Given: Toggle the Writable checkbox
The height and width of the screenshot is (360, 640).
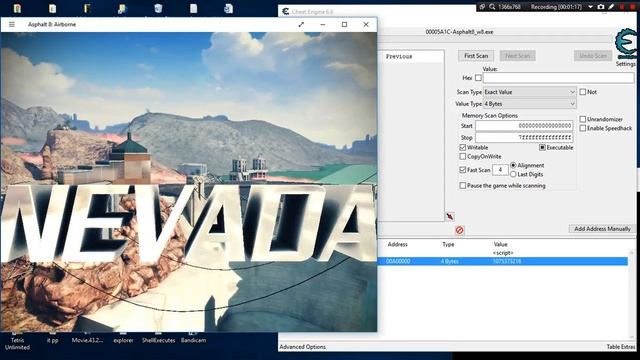Looking at the screenshot, I should point(462,147).
